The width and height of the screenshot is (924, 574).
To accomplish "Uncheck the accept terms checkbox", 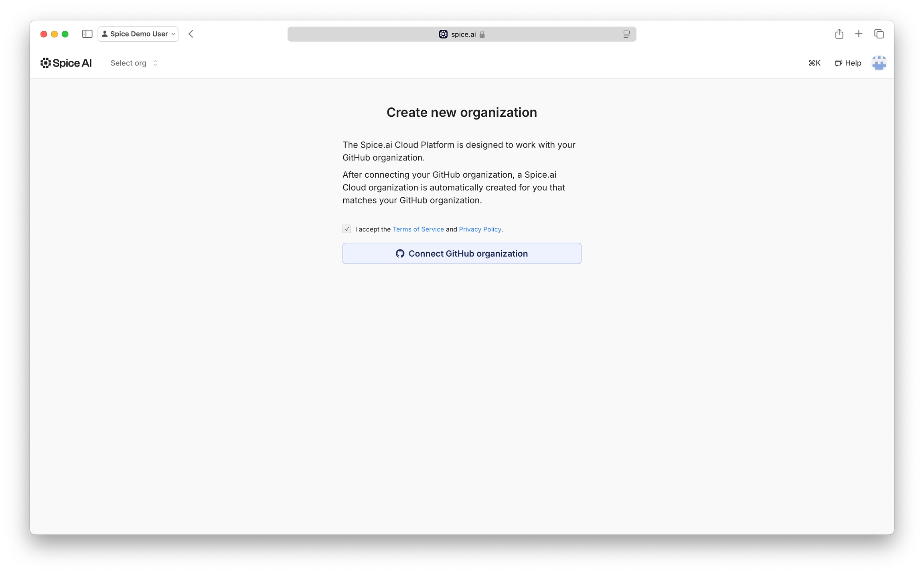I will 347,229.
